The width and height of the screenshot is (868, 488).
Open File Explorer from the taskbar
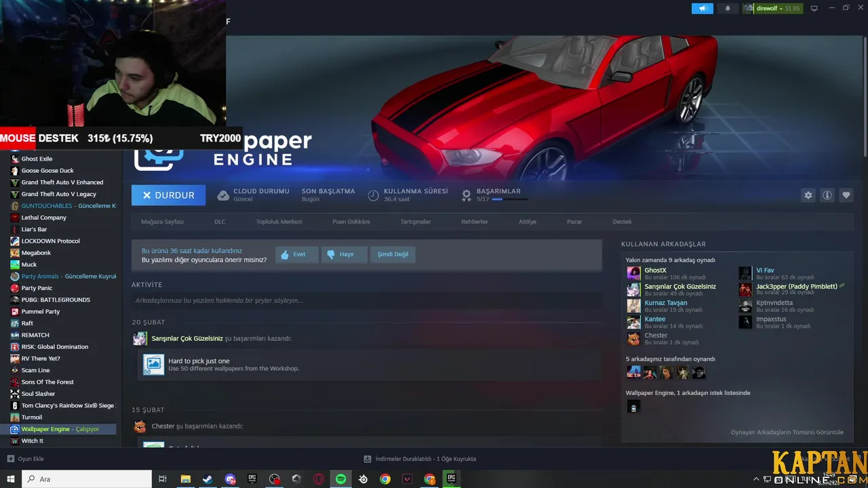coord(185,479)
